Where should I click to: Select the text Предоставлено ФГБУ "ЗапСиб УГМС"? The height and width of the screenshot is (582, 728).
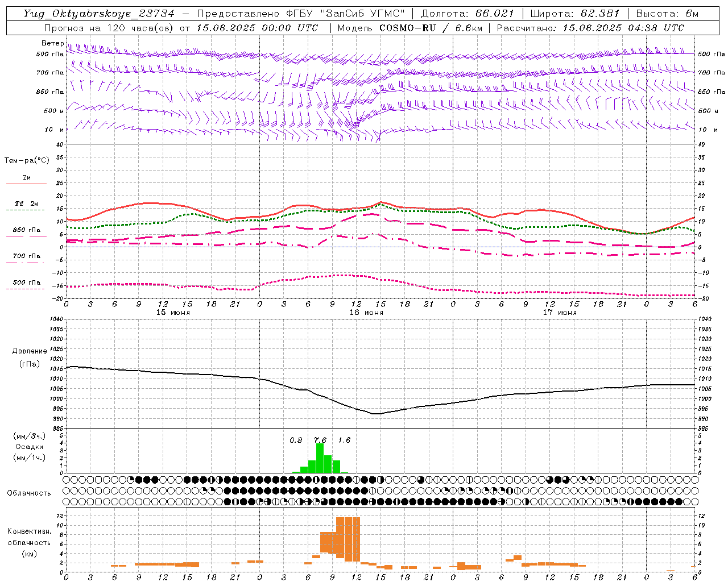301,14
